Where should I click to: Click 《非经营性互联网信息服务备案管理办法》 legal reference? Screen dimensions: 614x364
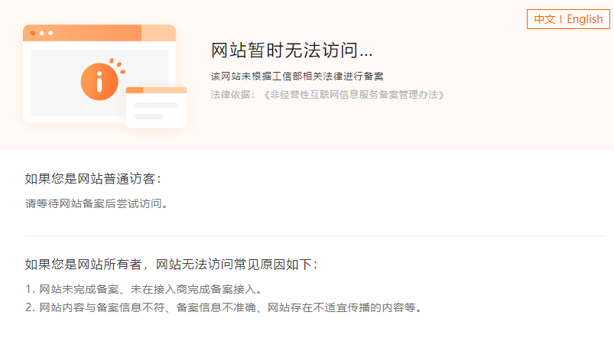(x=354, y=95)
